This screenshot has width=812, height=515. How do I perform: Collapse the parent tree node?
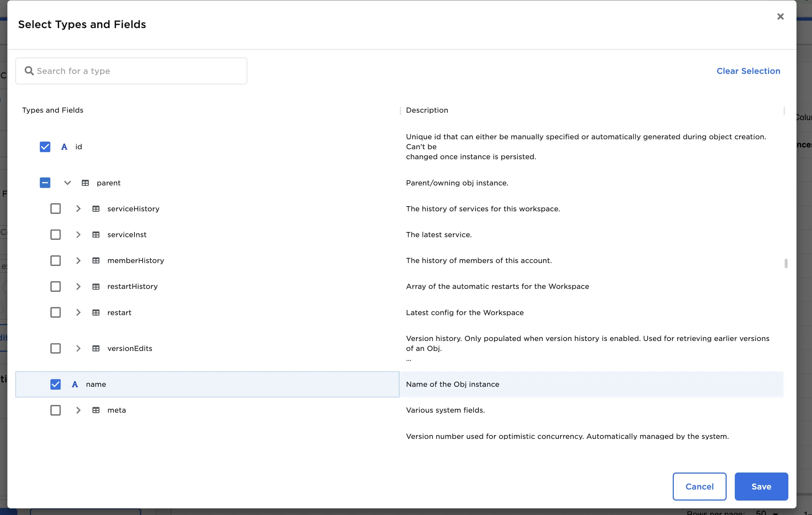[67, 183]
